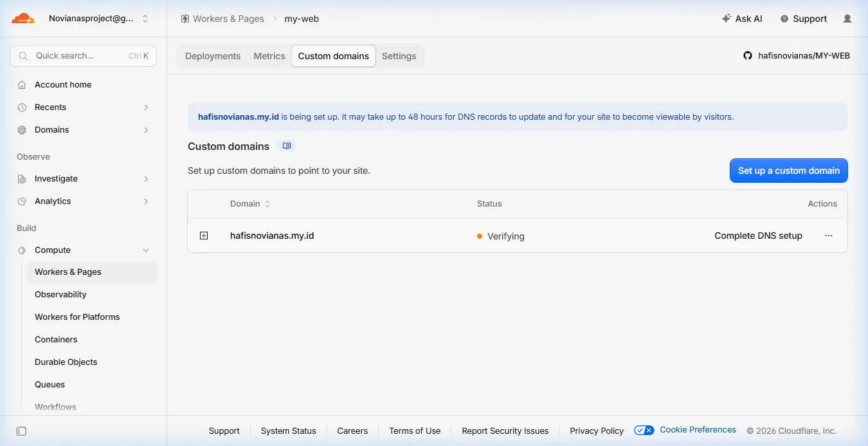
Task: Click the Compute icon
Action: tap(22, 250)
